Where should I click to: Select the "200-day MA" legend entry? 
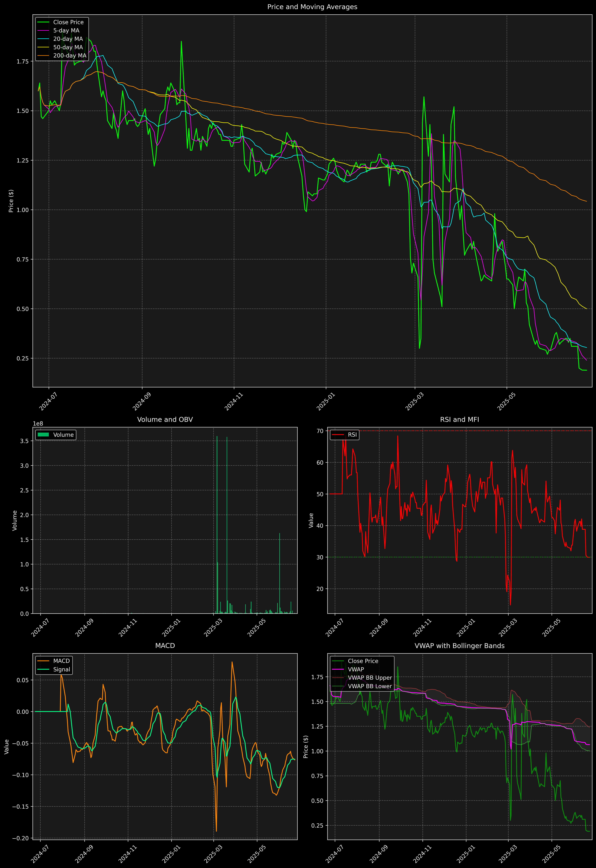70,56
